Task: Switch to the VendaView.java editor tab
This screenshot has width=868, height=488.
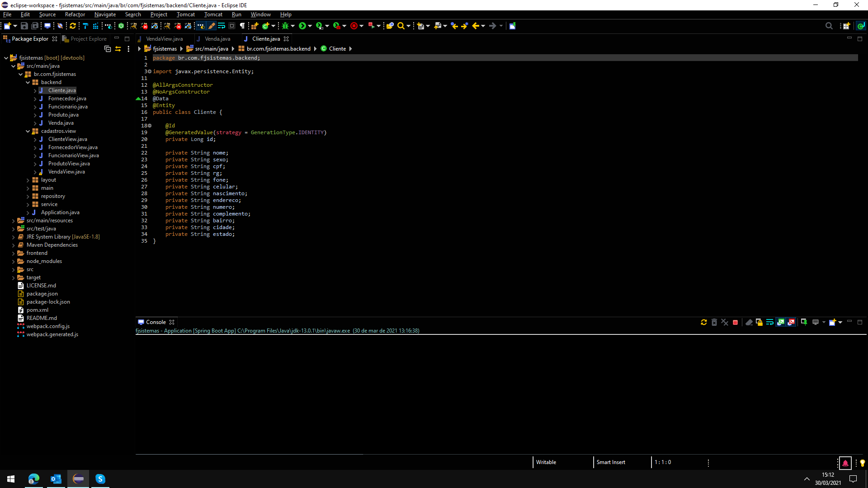Action: (164, 39)
